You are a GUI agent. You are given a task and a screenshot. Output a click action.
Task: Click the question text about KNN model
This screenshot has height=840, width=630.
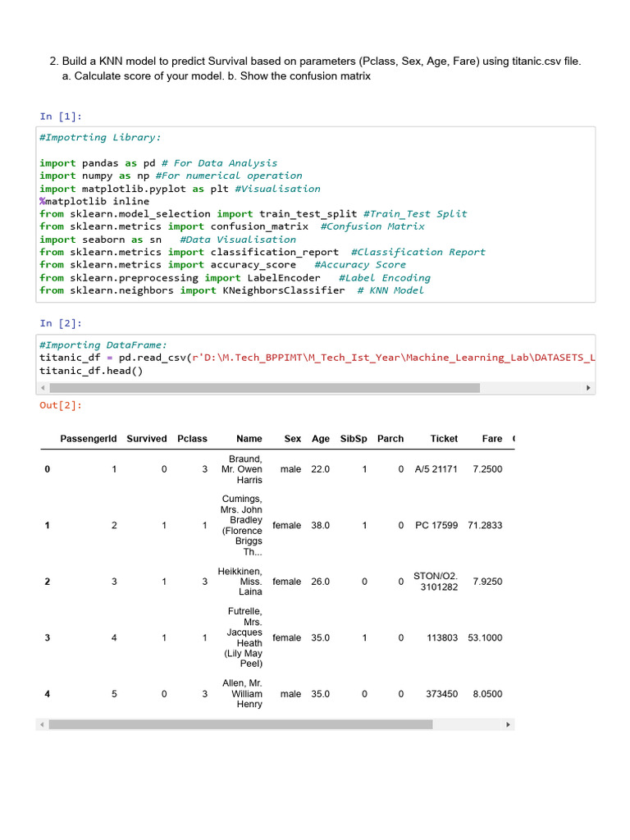316,69
